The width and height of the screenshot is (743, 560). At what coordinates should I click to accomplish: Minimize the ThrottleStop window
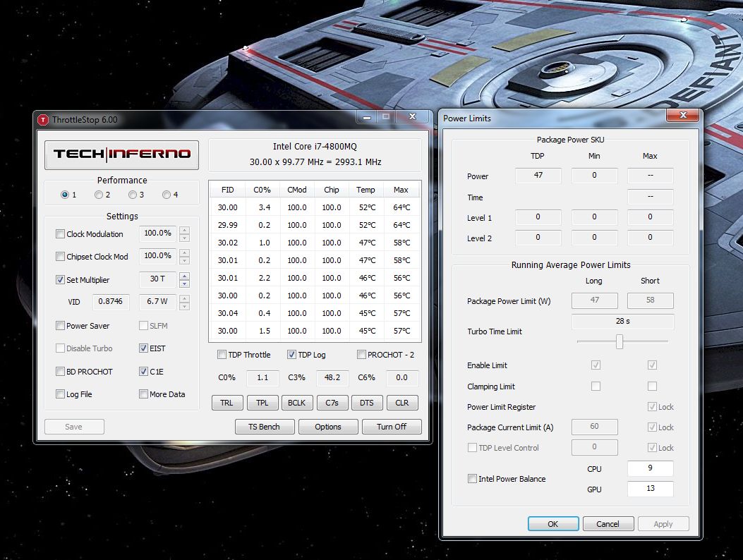[367, 116]
